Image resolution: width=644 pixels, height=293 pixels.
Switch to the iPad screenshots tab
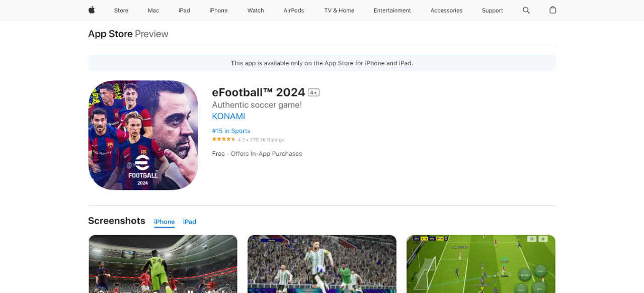[190, 222]
